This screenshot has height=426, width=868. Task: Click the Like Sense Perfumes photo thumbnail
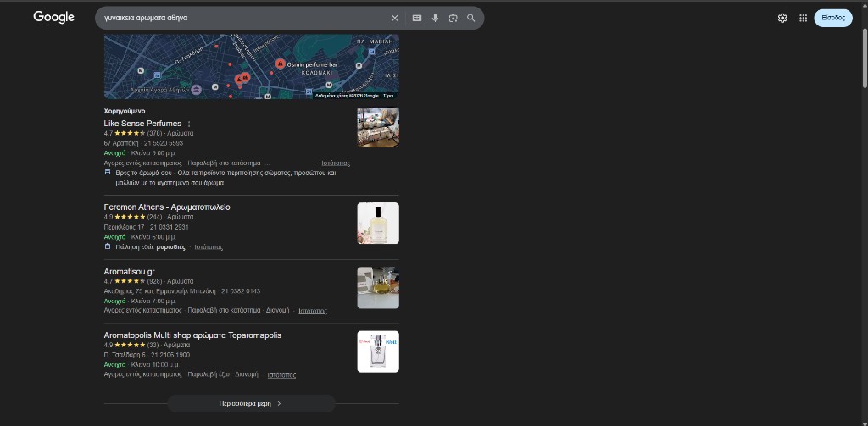click(x=378, y=127)
